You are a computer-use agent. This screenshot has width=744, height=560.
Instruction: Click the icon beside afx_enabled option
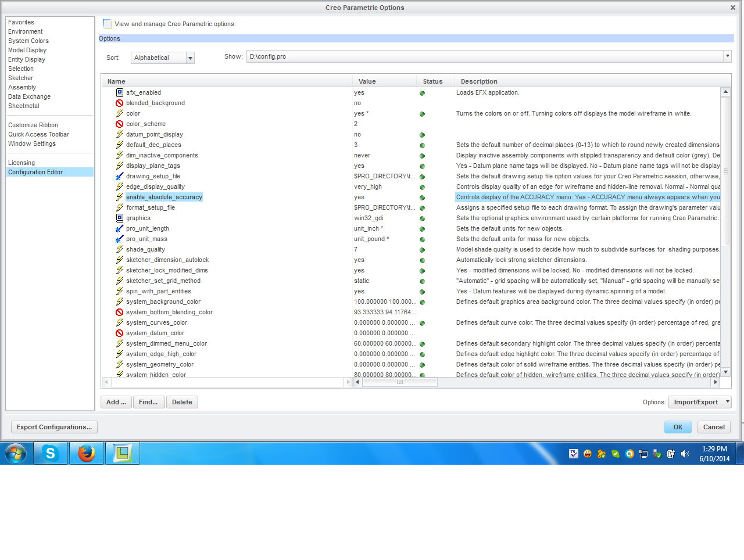tap(120, 92)
